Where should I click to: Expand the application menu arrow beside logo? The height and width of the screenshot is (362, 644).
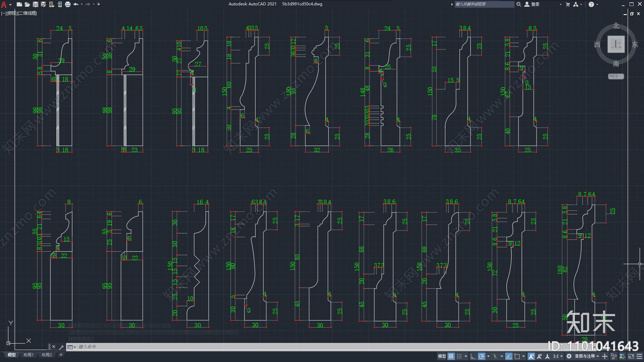(10, 4)
